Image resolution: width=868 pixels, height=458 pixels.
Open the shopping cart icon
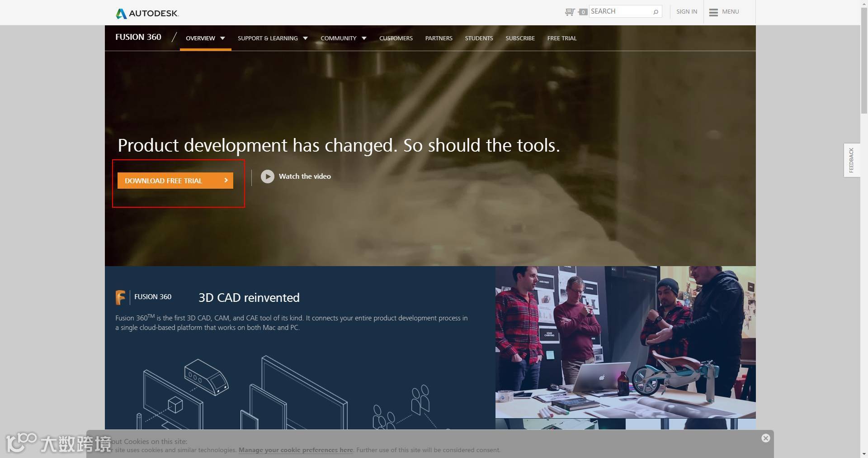point(570,12)
